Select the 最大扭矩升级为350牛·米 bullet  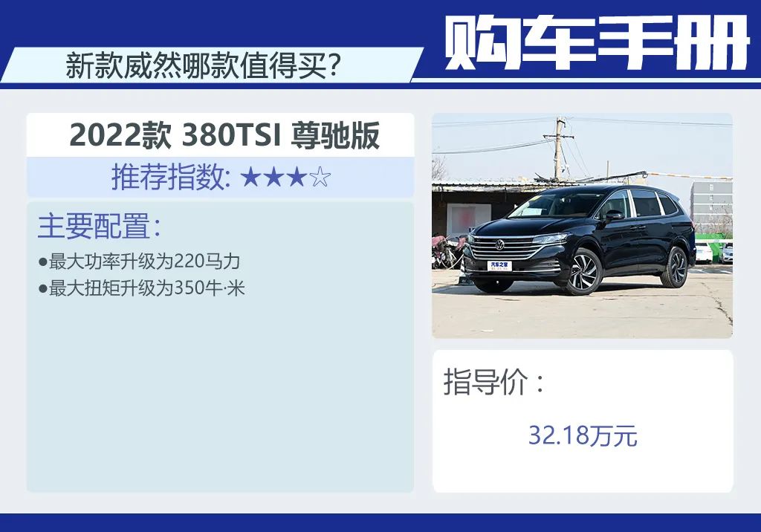pos(141,288)
